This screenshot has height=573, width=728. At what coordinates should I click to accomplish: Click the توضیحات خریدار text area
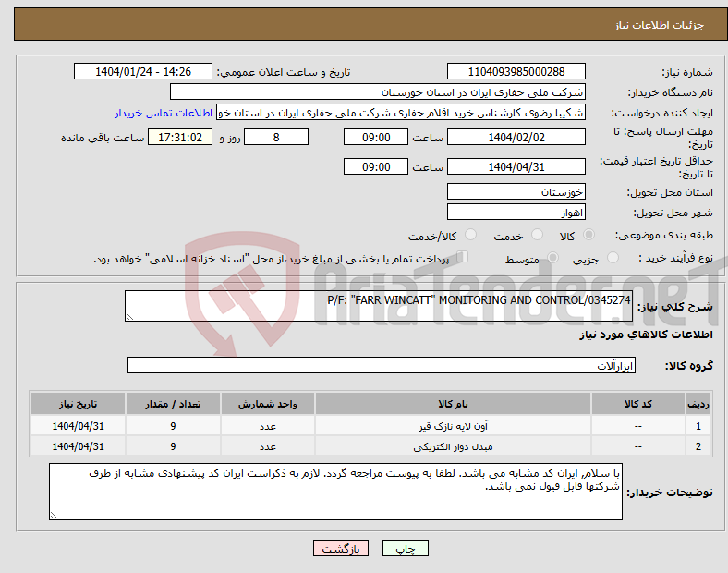tap(335, 492)
